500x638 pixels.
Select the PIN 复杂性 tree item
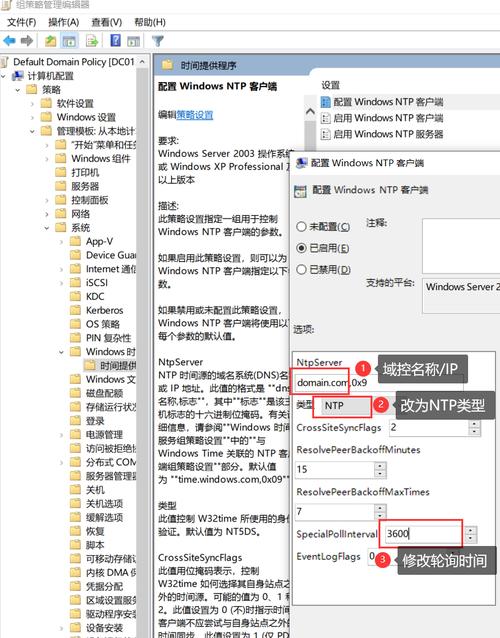tap(108, 338)
